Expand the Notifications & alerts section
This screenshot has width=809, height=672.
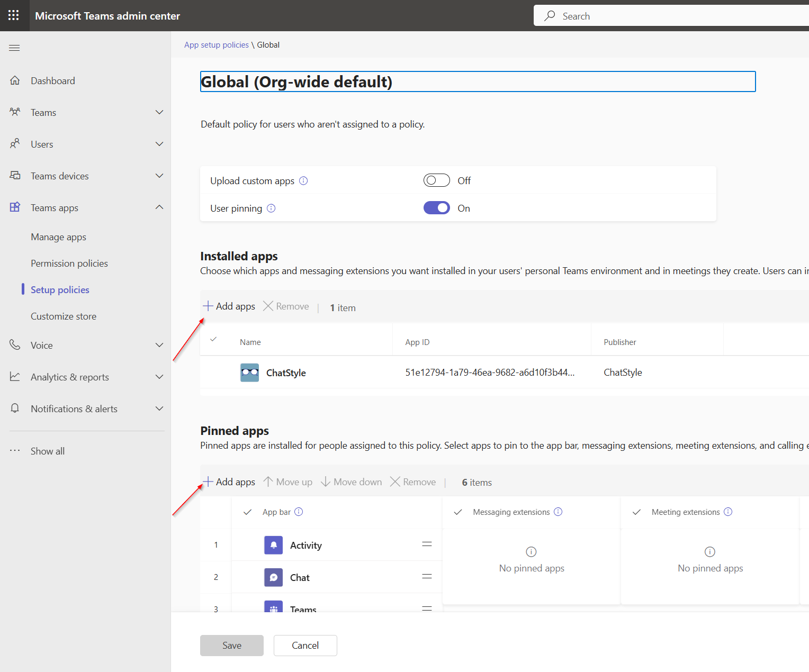pos(159,408)
